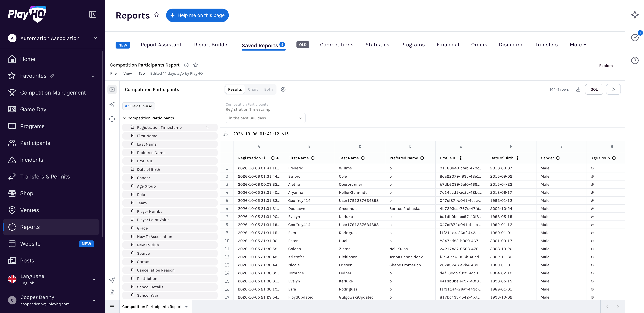Open the More reports dropdown
The image size is (644, 313).
578,45
